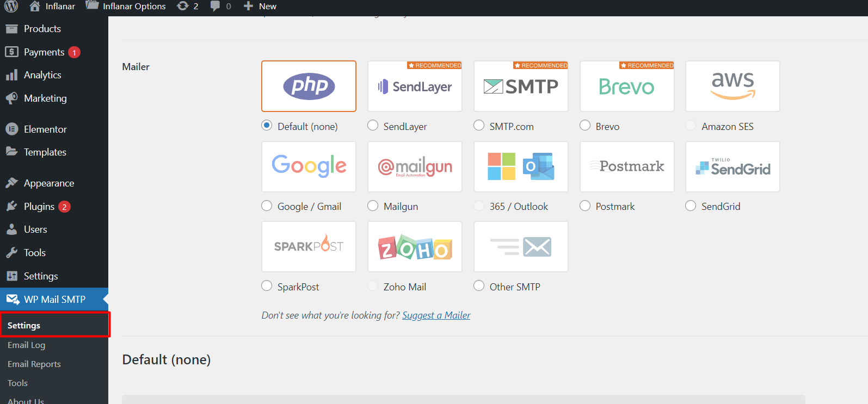Select the SMTP.com radio button
The width and height of the screenshot is (868, 404).
point(479,125)
